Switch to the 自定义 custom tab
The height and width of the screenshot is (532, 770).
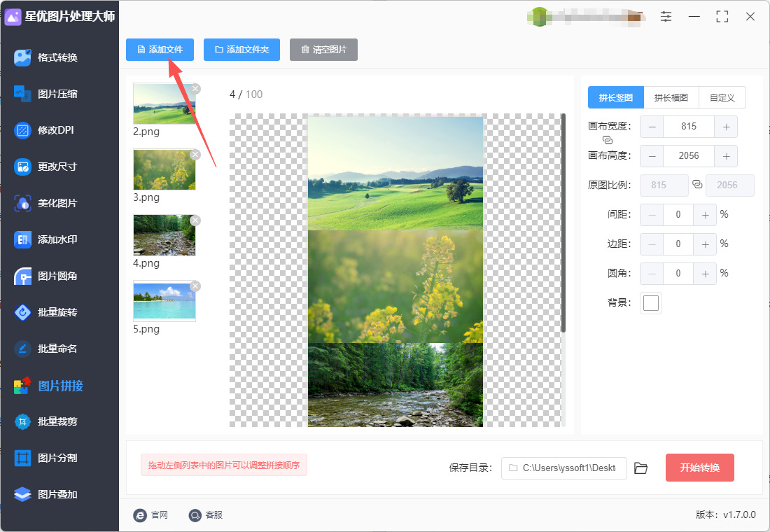pyautogui.click(x=722, y=97)
